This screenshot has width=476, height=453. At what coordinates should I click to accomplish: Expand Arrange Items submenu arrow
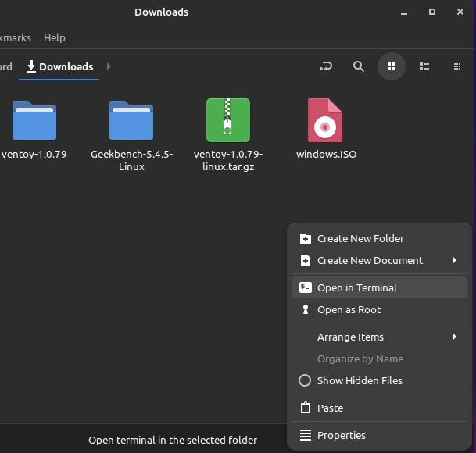454,337
